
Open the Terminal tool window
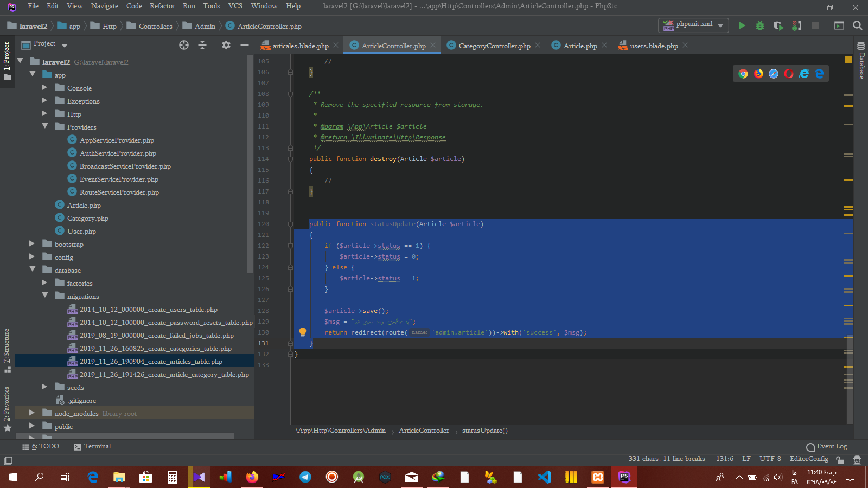point(92,446)
